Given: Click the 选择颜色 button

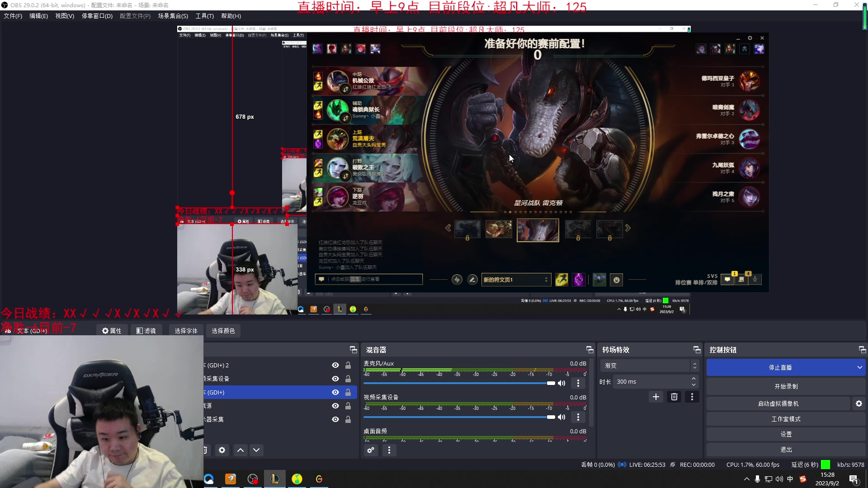Looking at the screenshot, I should click(223, 331).
